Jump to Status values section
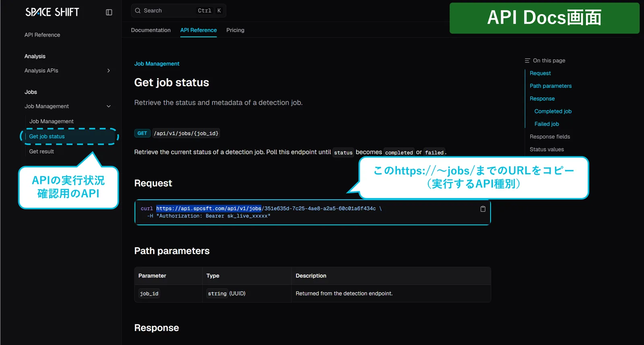The width and height of the screenshot is (644, 345). (x=547, y=149)
